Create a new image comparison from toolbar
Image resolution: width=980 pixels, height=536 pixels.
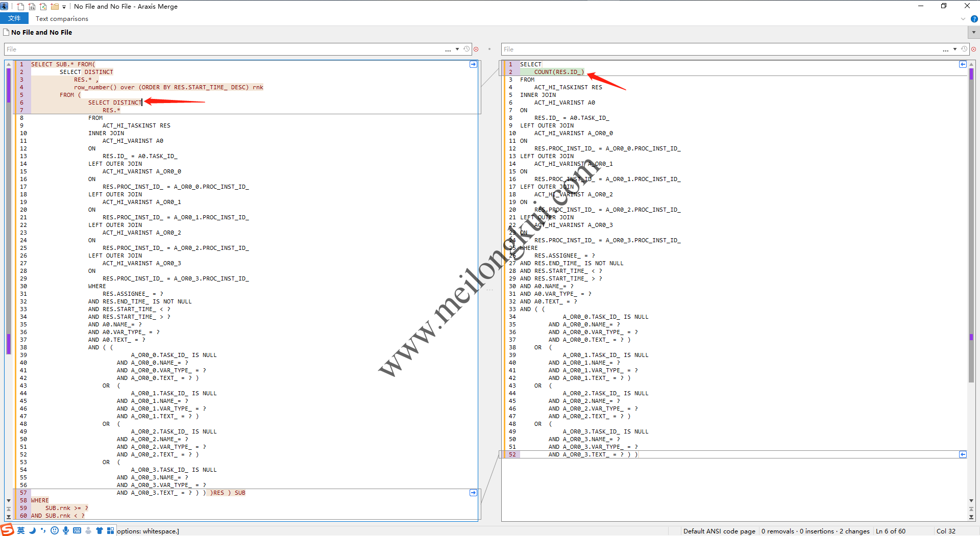(x=43, y=7)
